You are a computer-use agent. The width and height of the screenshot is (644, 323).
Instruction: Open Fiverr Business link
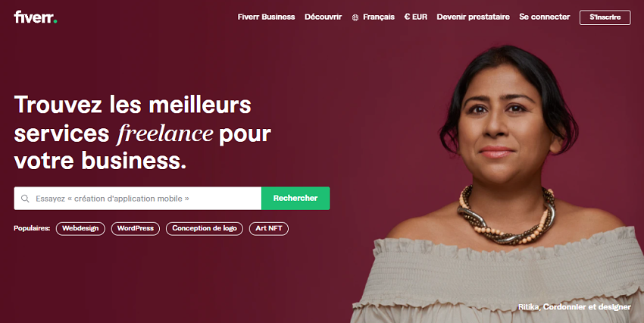pos(266,17)
